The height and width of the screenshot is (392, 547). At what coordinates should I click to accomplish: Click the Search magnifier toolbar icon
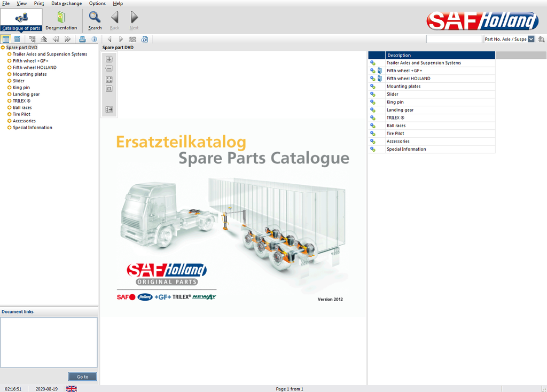pos(95,20)
